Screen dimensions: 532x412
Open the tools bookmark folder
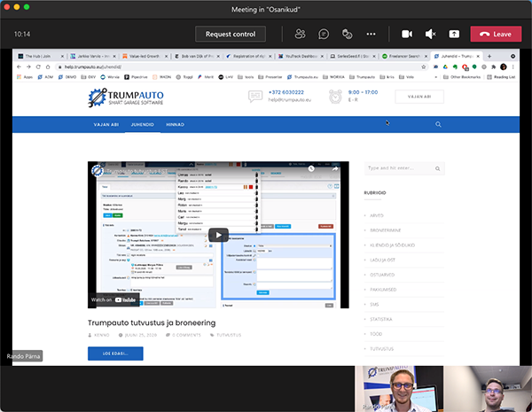(x=246, y=77)
